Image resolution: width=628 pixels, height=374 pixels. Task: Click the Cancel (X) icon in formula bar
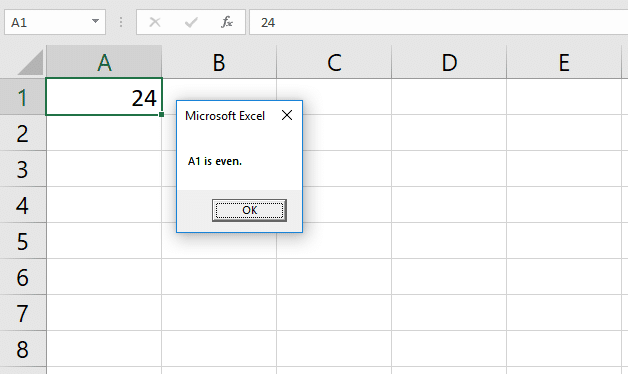pos(155,22)
